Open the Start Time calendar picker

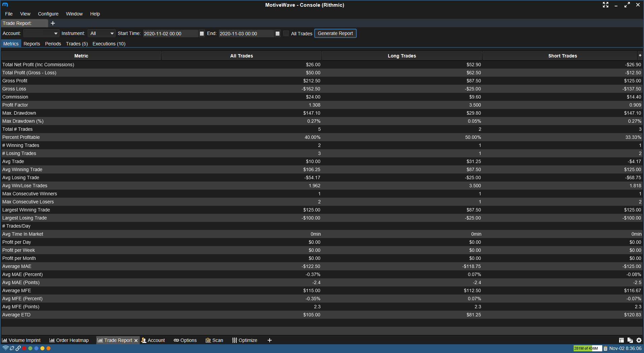pyautogui.click(x=202, y=34)
